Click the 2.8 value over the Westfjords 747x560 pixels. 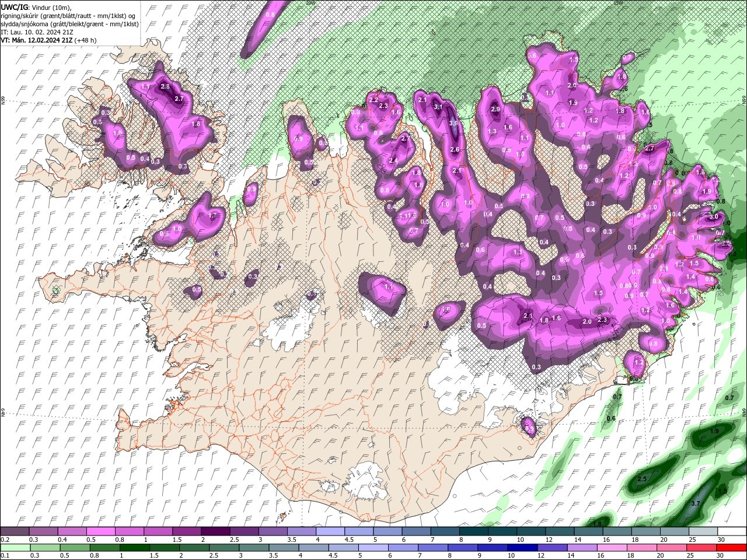click(165, 86)
